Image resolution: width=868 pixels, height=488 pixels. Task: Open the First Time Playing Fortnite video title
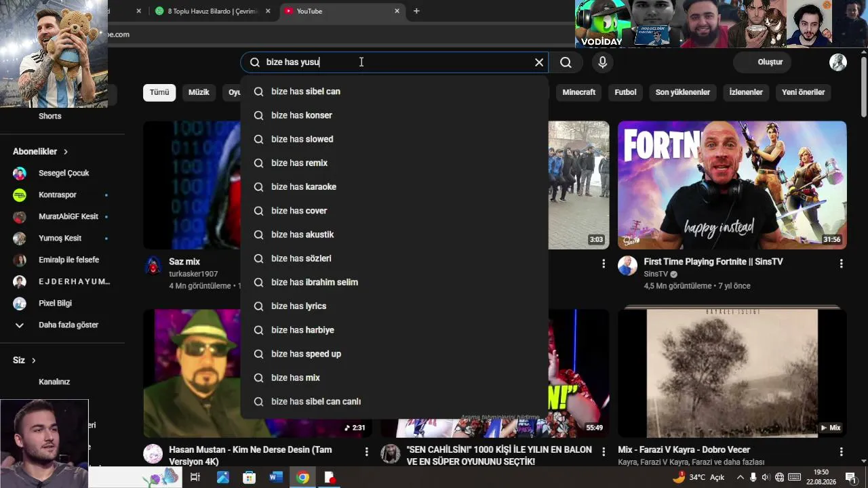pos(713,262)
